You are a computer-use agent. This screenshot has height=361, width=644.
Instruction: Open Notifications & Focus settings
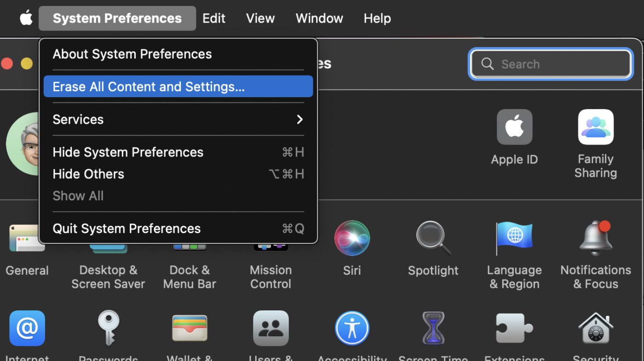[595, 238]
